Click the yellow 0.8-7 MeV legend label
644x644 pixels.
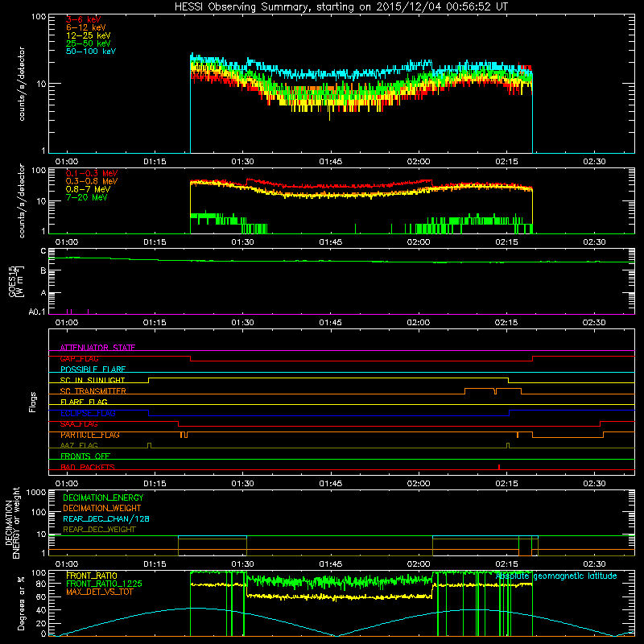[x=88, y=189]
